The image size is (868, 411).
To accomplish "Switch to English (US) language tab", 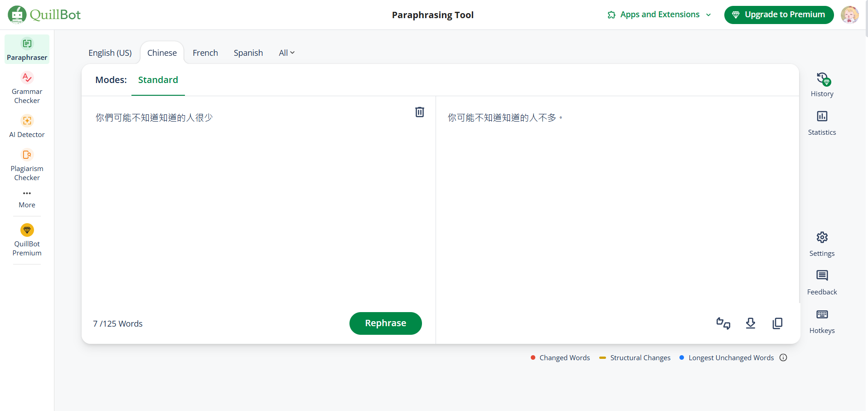I will [110, 53].
